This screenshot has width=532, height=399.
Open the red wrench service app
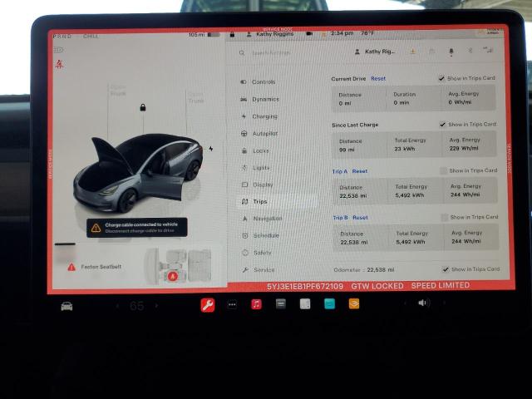click(207, 305)
